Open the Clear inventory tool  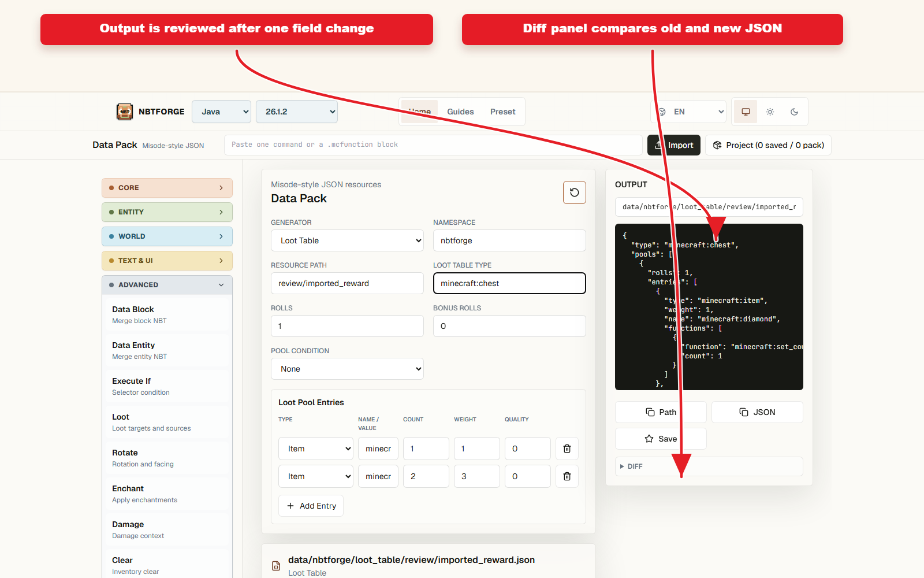click(x=167, y=565)
